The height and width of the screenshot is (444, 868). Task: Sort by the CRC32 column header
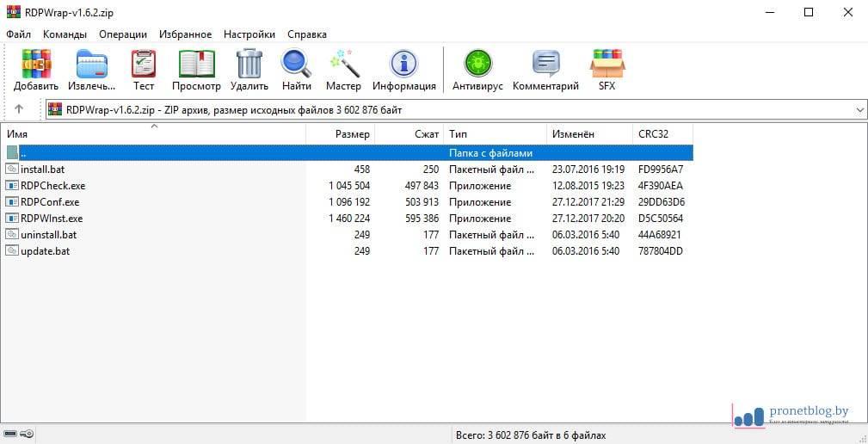[662, 134]
